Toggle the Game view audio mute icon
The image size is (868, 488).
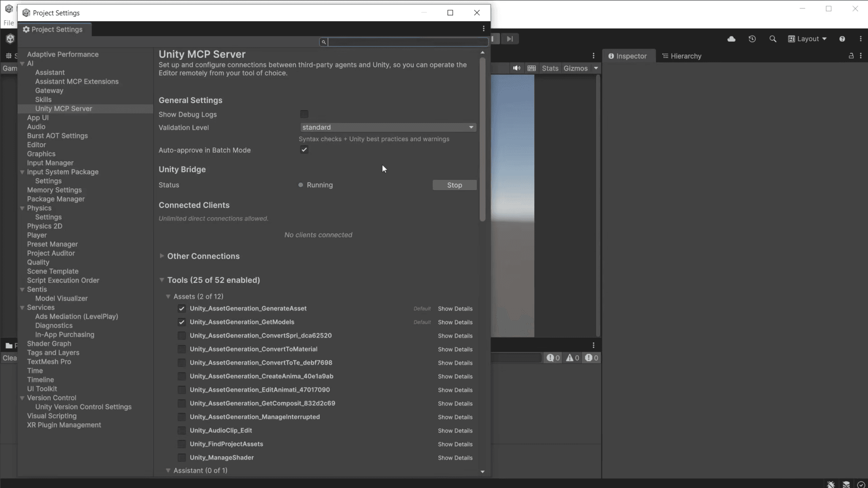coord(516,68)
